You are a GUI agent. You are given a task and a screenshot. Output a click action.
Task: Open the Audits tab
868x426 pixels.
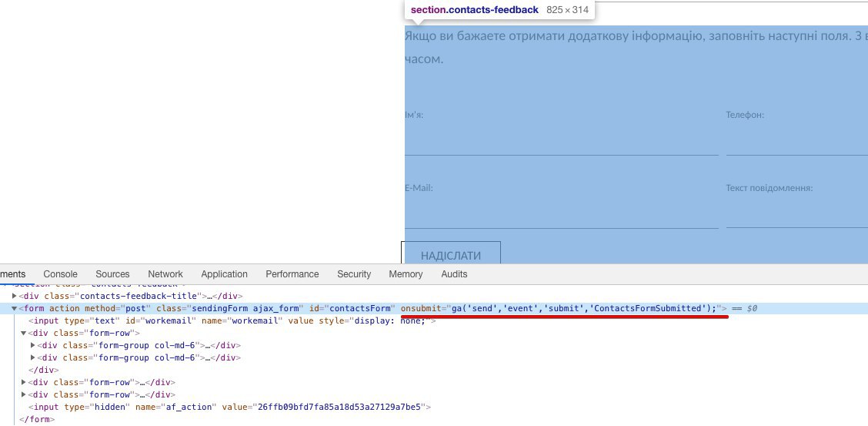click(455, 274)
